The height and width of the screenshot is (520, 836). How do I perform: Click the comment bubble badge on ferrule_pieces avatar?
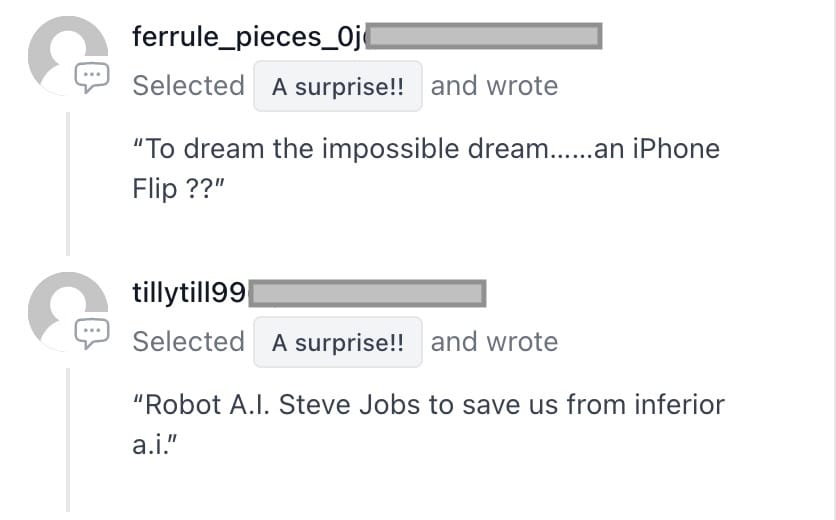pos(92,78)
